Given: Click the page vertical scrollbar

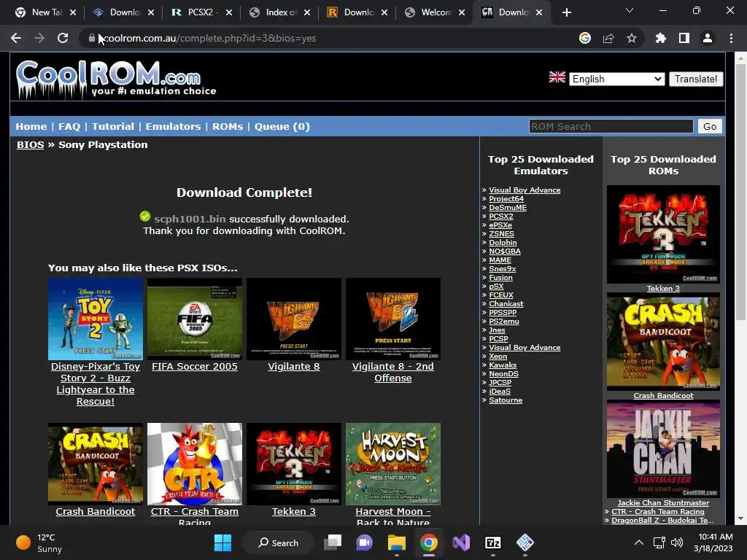Looking at the screenshot, I should (x=741, y=192).
